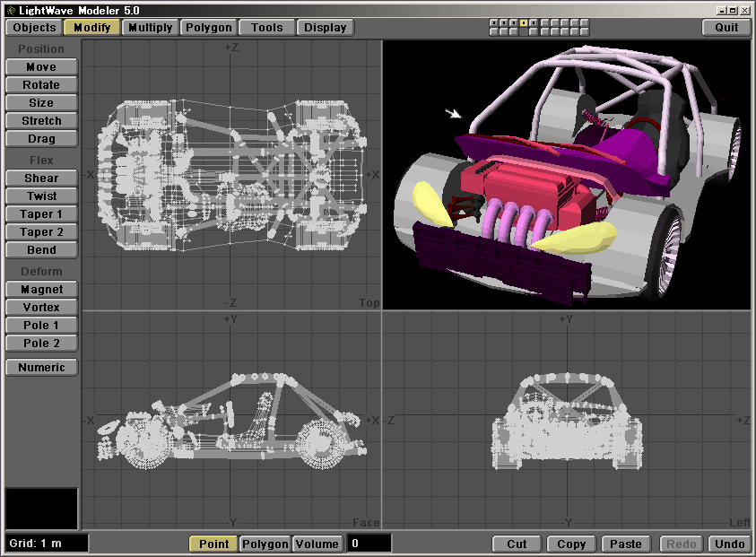Switch to the Multiply tab
Image resolution: width=756 pixels, height=557 pixels.
pos(150,28)
